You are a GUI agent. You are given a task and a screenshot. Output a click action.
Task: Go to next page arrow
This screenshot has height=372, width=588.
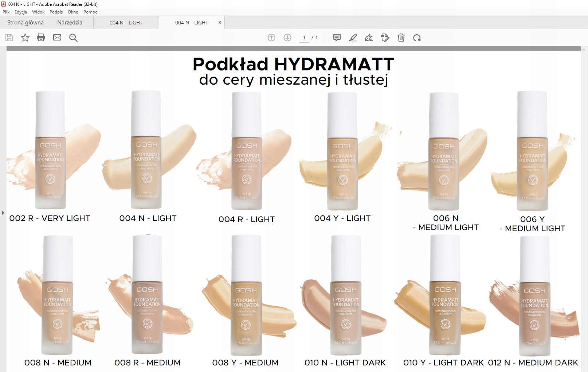tap(287, 38)
